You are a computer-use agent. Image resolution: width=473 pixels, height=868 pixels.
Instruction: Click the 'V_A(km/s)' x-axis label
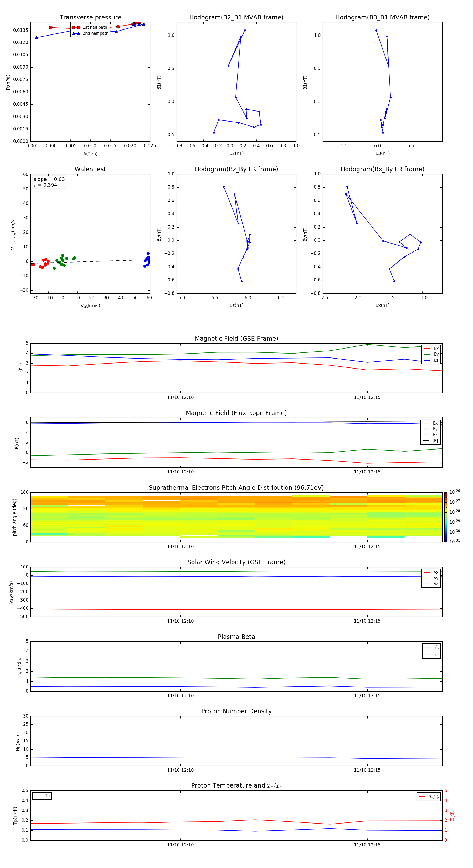pos(90,306)
